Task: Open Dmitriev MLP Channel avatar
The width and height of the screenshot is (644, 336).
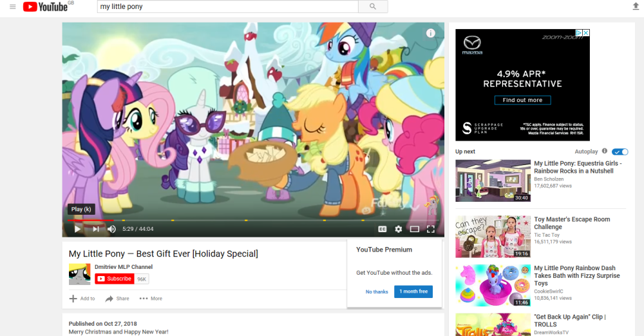Action: 79,274
